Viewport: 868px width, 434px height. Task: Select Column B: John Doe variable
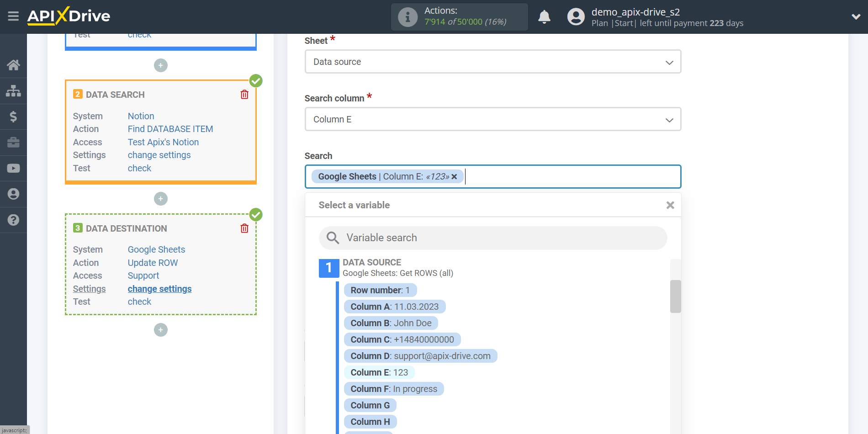[x=391, y=323]
